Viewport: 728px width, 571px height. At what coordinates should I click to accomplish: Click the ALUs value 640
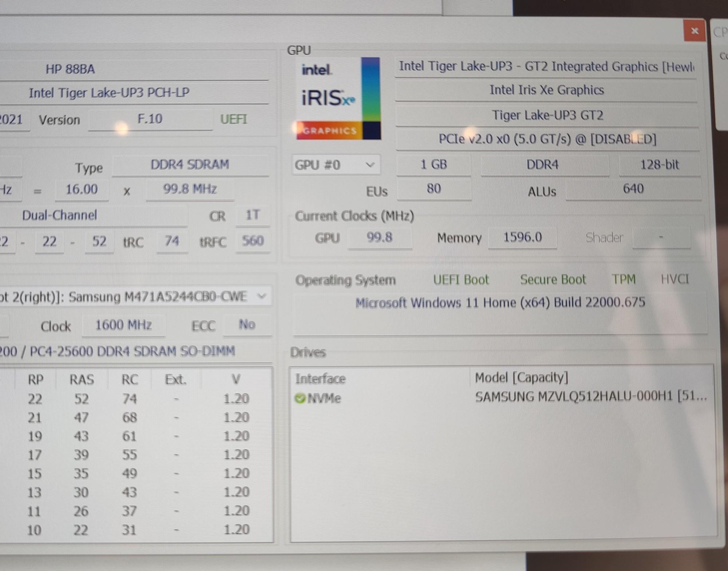633,189
